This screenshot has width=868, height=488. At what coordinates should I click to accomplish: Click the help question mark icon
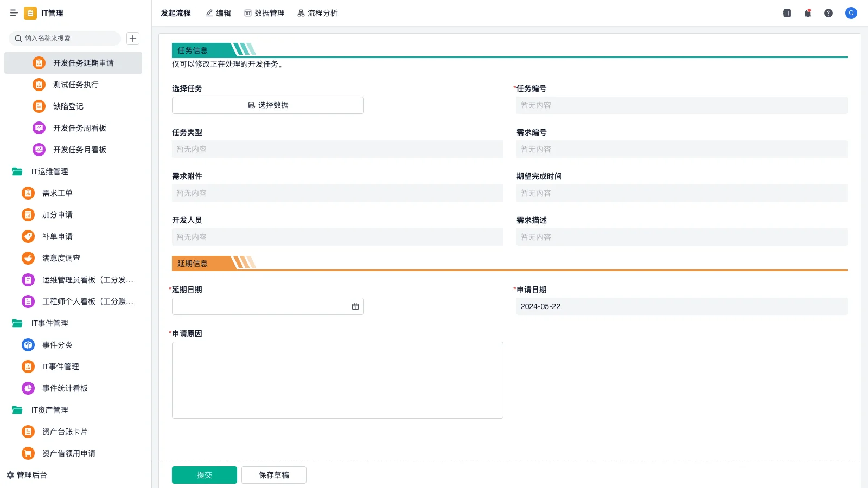click(828, 13)
